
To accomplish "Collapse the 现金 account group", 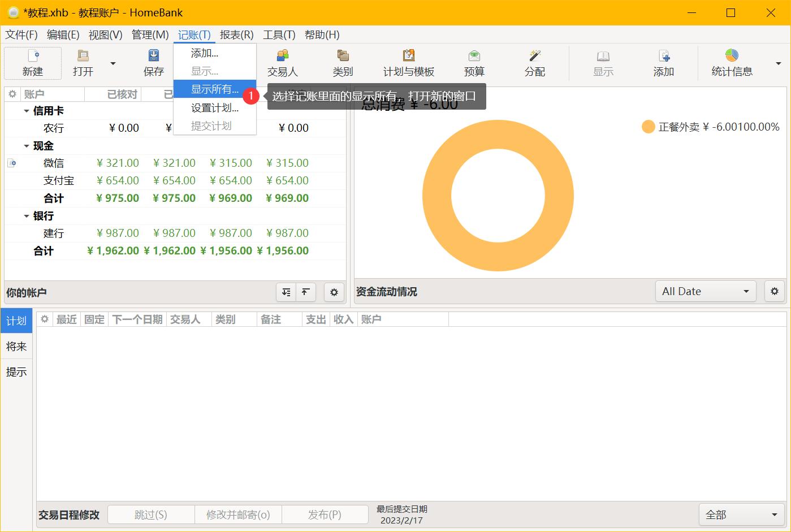I will (x=26, y=146).
